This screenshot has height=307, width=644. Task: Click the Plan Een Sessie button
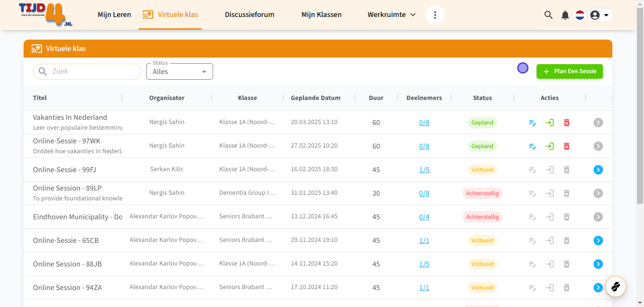570,72
